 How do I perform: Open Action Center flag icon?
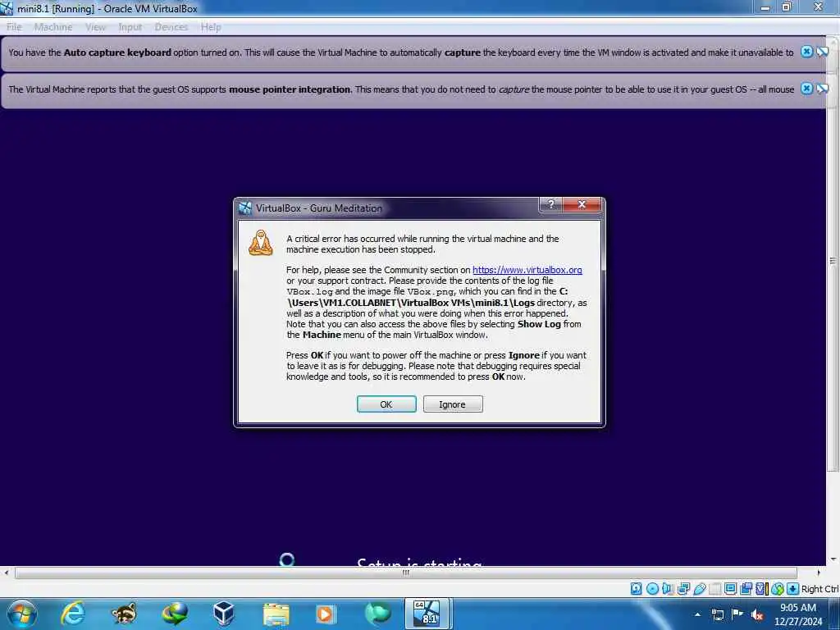(x=737, y=614)
